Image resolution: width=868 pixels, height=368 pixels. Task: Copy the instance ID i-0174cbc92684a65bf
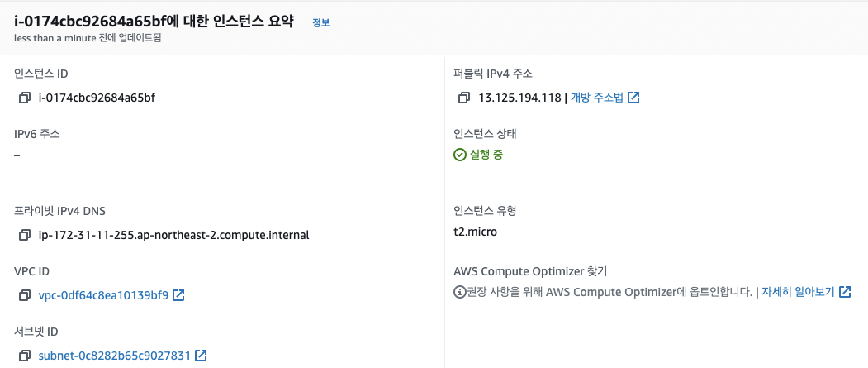(24, 98)
